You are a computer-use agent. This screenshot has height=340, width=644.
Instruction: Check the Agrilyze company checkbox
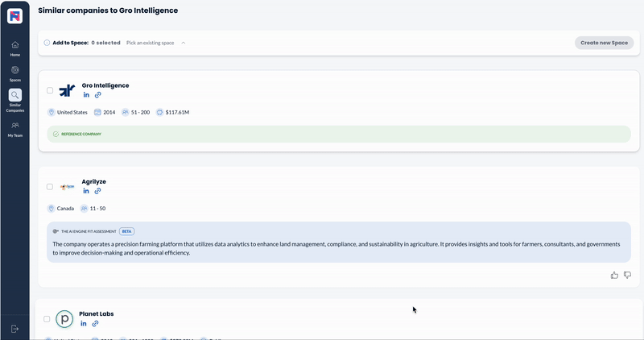point(50,186)
